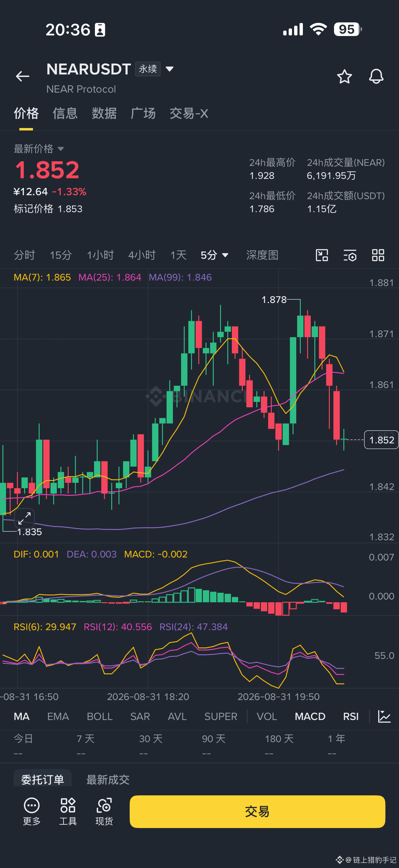Tap the 标记价格 1.853 text

48,209
